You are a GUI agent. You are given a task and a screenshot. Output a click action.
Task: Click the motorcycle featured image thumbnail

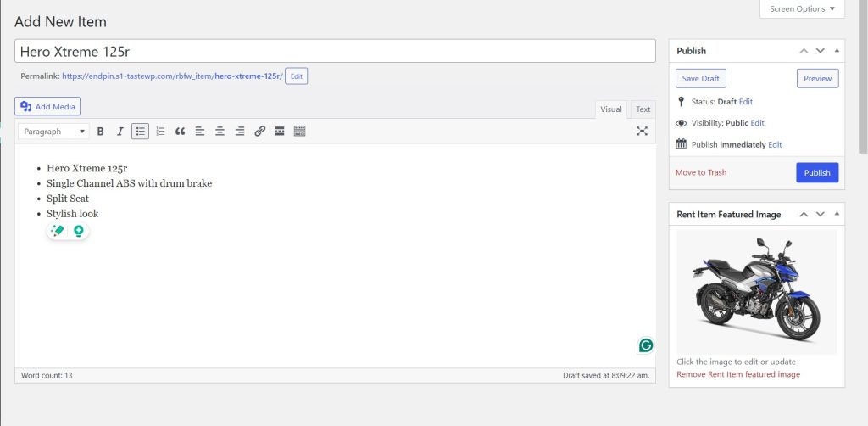tap(756, 291)
